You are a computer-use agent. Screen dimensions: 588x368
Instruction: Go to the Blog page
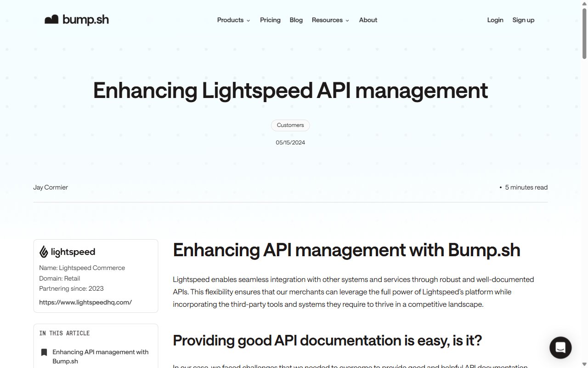click(296, 20)
